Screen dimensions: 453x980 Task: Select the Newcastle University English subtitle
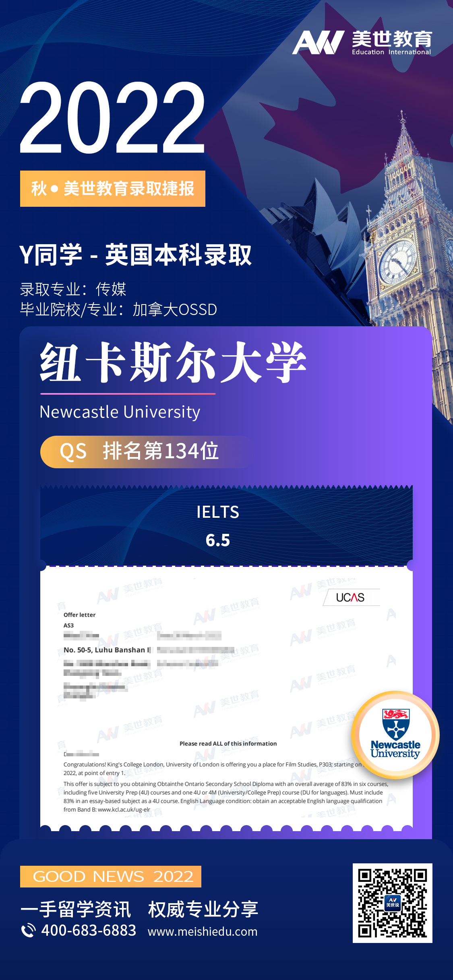120,412
